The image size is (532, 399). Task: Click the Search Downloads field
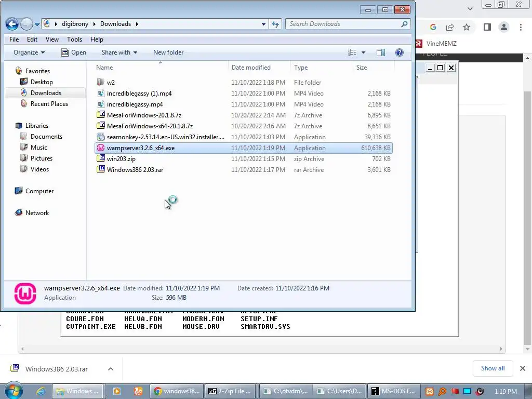coord(348,24)
